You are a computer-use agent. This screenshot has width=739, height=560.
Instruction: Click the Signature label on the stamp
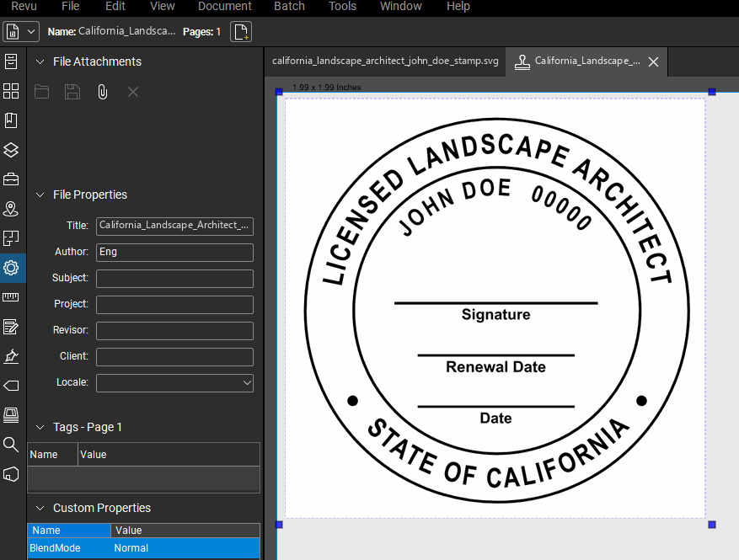pyautogui.click(x=495, y=315)
